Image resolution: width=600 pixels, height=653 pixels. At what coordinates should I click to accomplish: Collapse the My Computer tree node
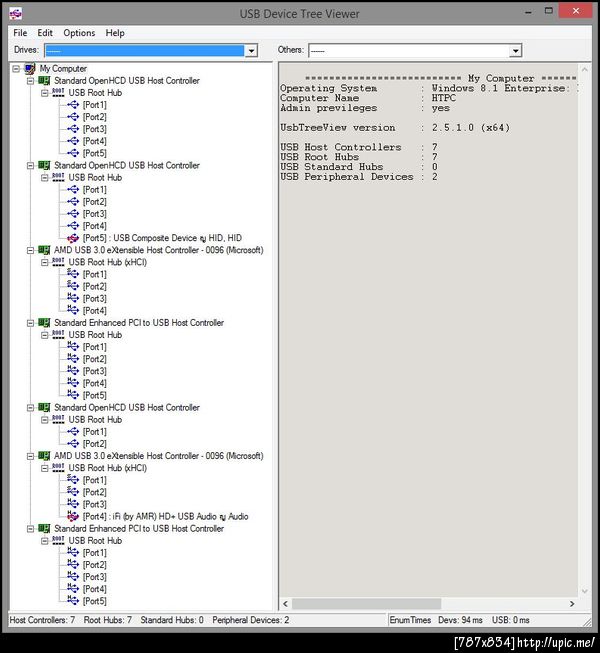pos(16,69)
